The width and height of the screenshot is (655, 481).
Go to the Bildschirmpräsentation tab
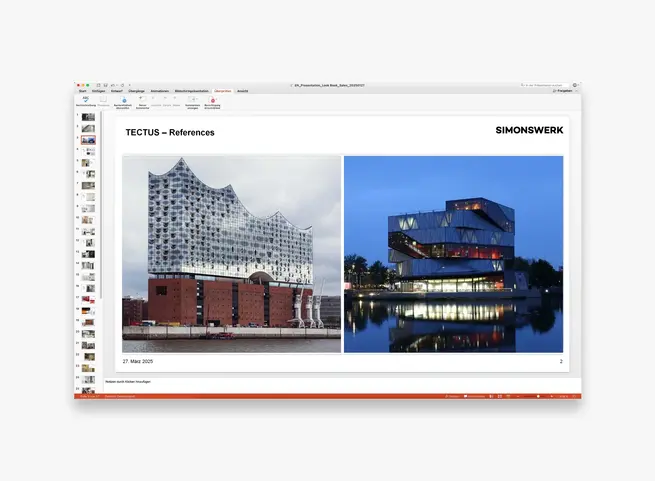click(x=191, y=91)
